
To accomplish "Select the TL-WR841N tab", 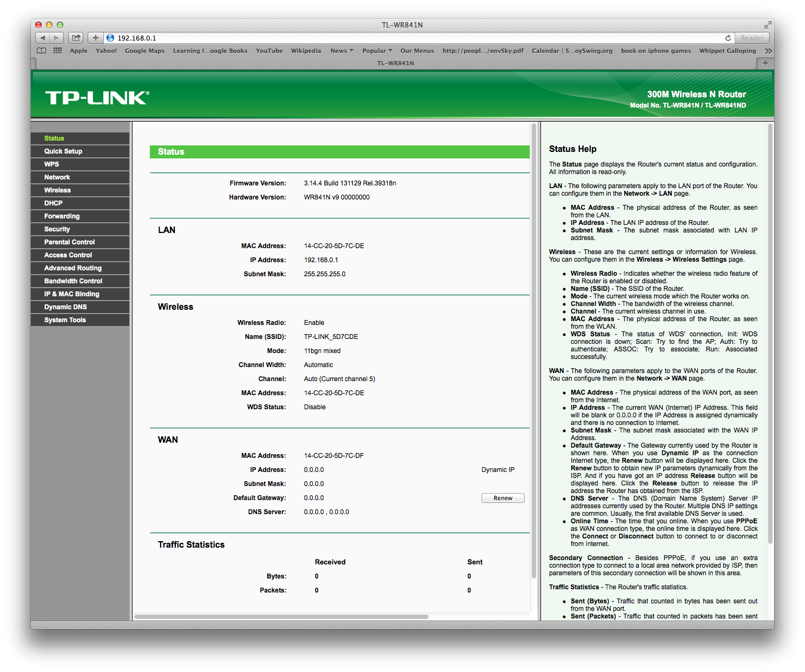I will [x=395, y=63].
